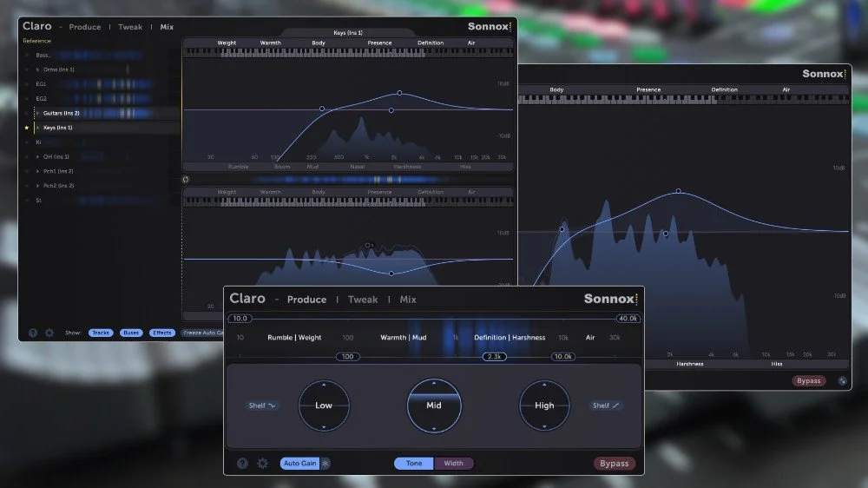Image resolution: width=868 pixels, height=488 pixels.
Task: Click Rumble | Weight band label
Action: [x=294, y=337]
